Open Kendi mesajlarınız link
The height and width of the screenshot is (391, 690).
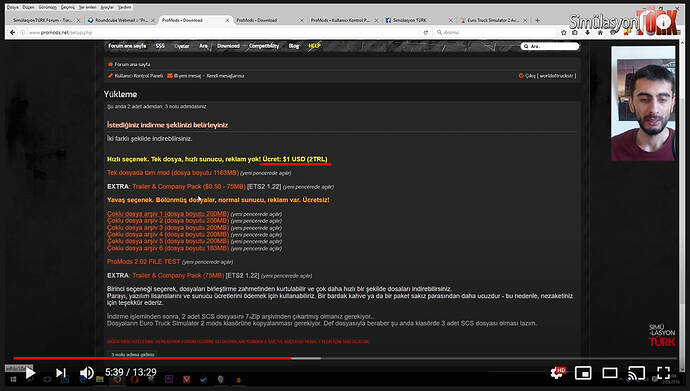pyautogui.click(x=225, y=76)
